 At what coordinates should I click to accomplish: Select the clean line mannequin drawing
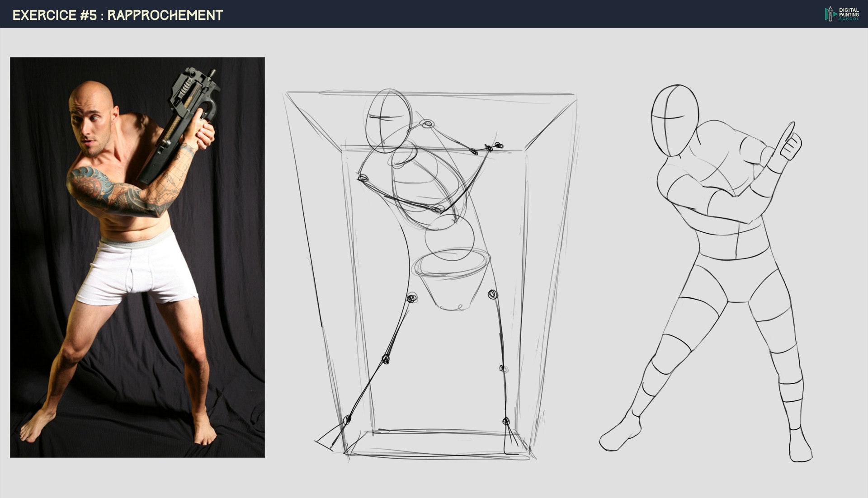click(x=706, y=273)
